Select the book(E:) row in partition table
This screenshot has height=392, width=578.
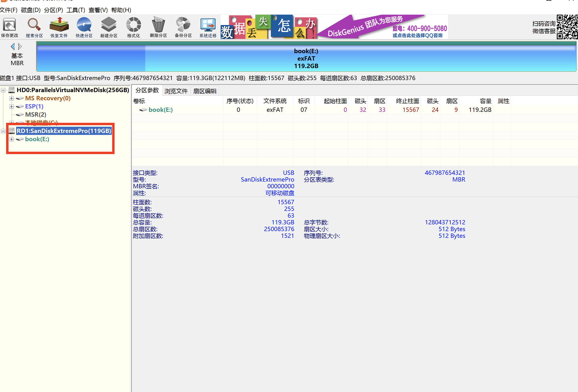(160, 110)
